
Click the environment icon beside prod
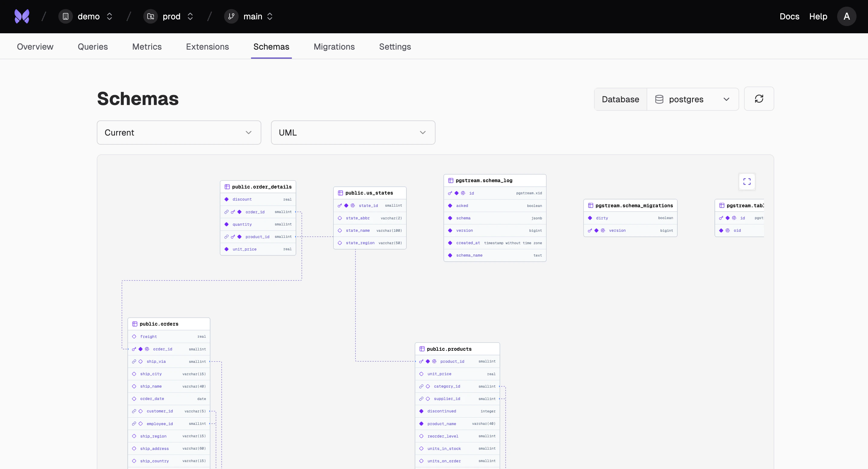tap(150, 16)
